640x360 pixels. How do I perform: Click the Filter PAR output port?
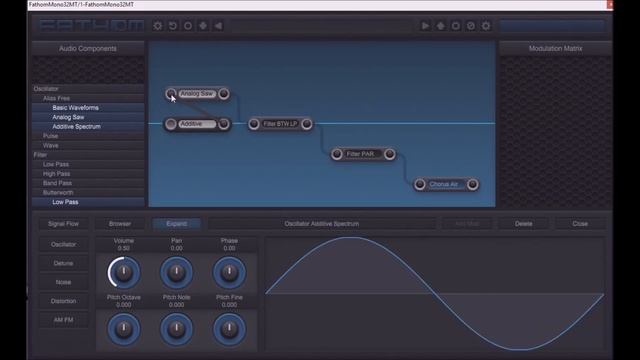click(x=390, y=154)
